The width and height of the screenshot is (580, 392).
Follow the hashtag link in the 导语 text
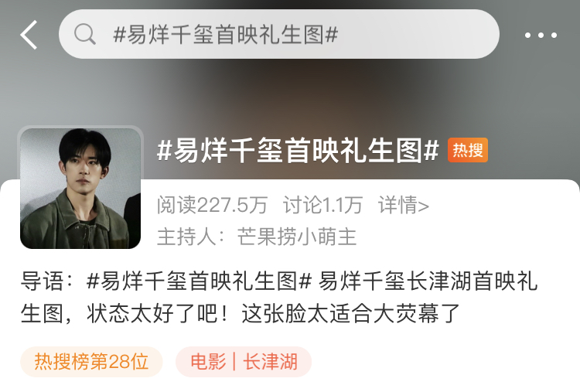199,281
